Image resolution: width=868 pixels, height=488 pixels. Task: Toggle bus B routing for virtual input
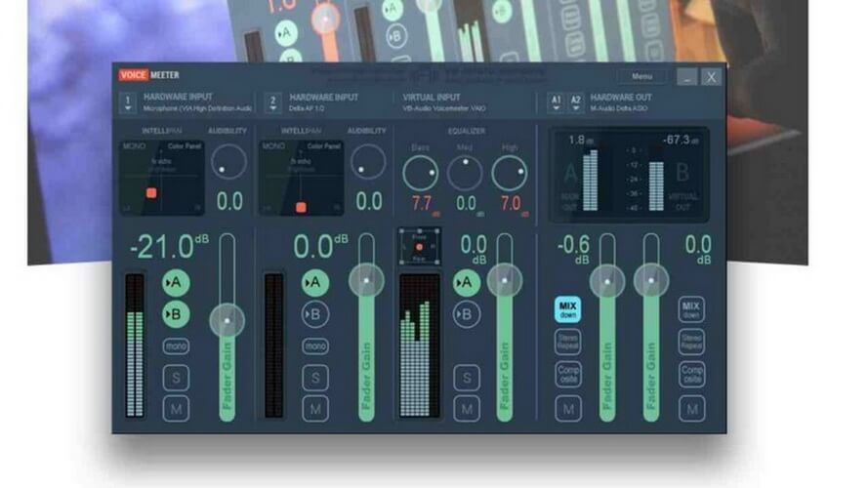coord(467,314)
